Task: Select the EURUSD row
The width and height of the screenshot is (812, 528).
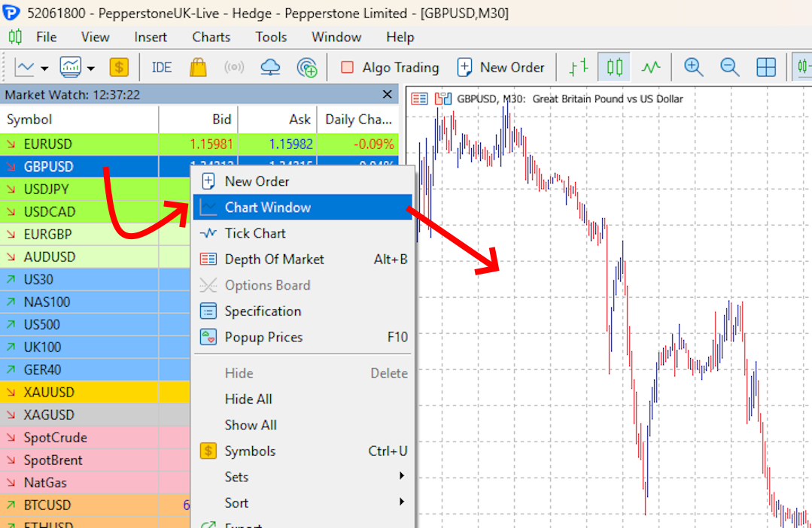Action: click(199, 144)
